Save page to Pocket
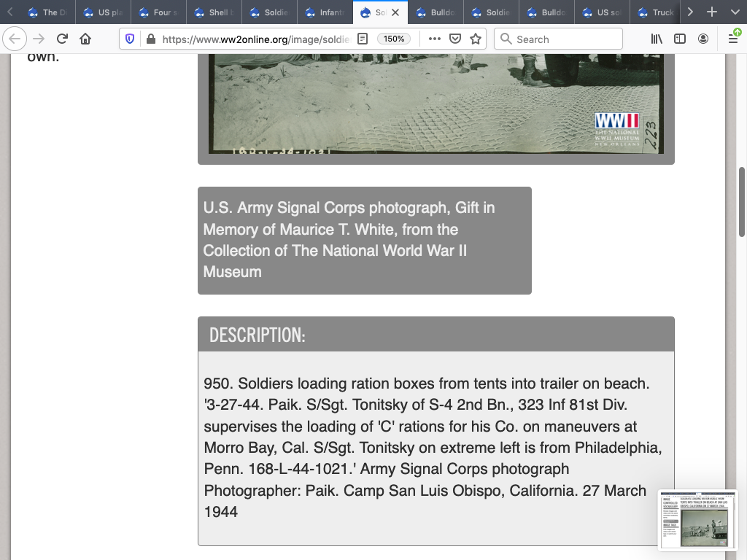Screen dimensions: 747x560 (x=455, y=39)
